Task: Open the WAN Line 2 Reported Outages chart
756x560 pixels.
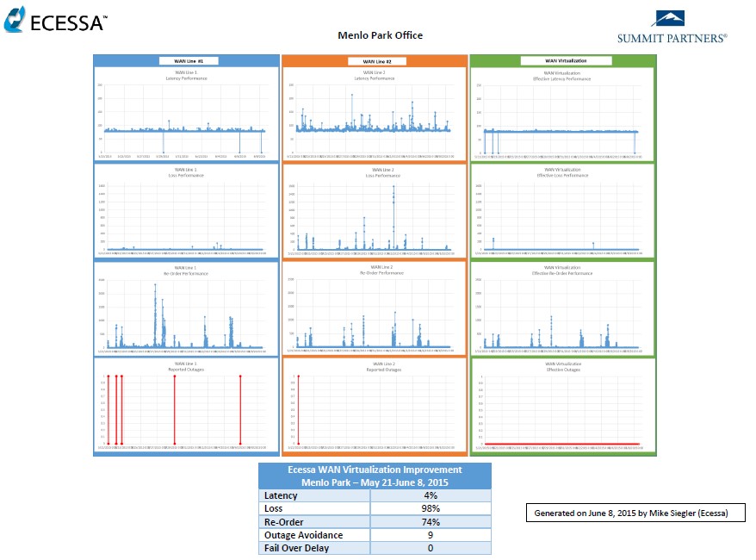Action: coord(375,405)
